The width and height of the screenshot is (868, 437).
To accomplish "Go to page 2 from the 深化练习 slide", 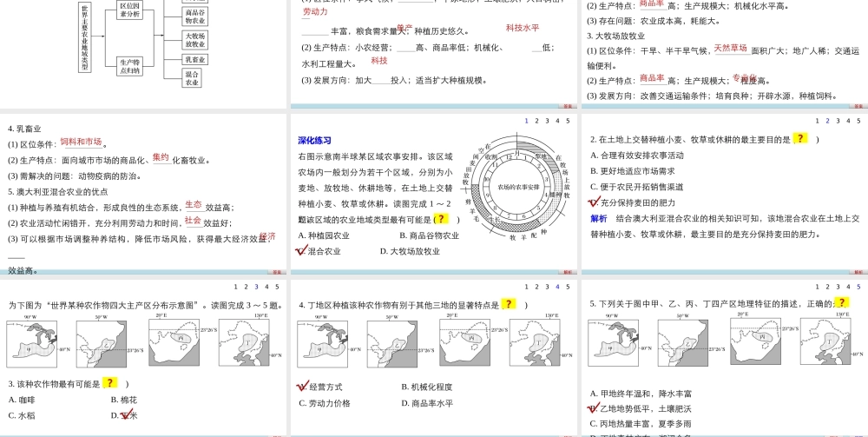I will [x=537, y=121].
